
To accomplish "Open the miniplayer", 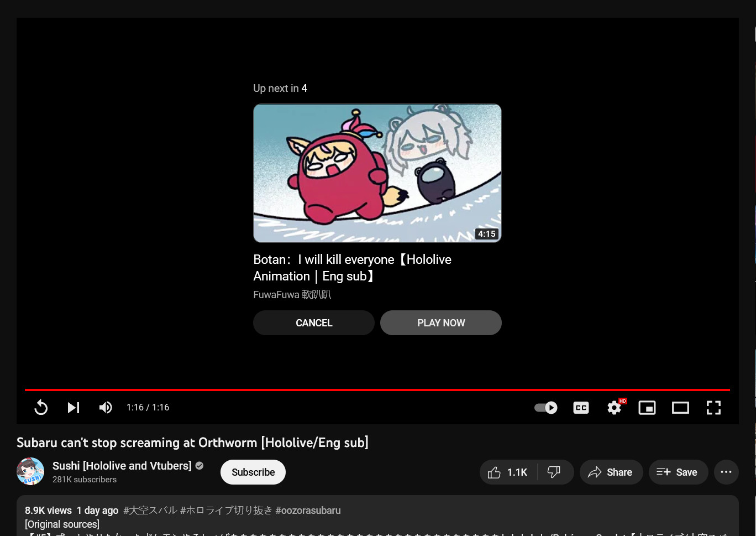I will [x=647, y=408].
